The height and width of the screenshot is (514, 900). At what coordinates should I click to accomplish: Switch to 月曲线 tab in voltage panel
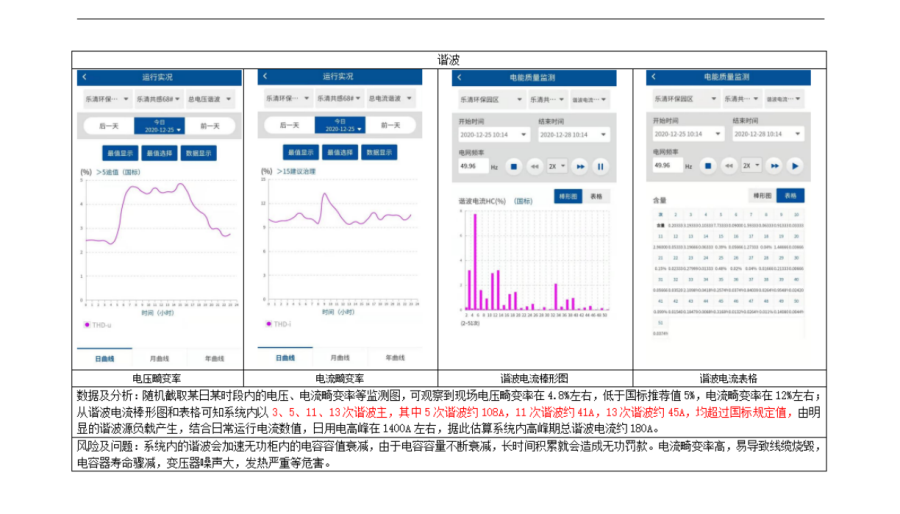tap(158, 358)
